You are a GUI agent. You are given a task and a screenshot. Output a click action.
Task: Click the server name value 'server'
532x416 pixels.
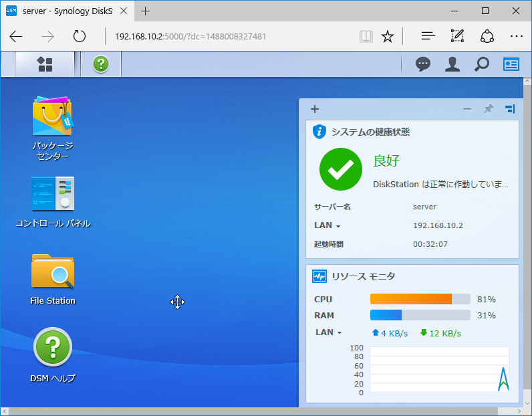[424, 207]
